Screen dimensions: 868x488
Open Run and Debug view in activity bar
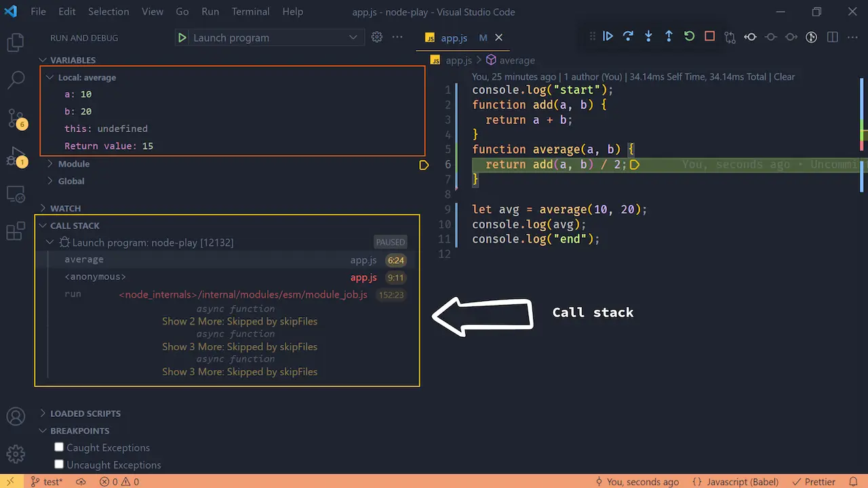tap(16, 157)
